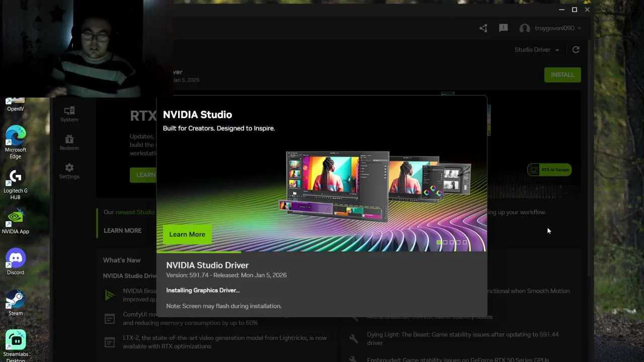The height and width of the screenshot is (362, 644).
Task: Click the Dying Light: The Beast issue text
Action: click(463, 338)
